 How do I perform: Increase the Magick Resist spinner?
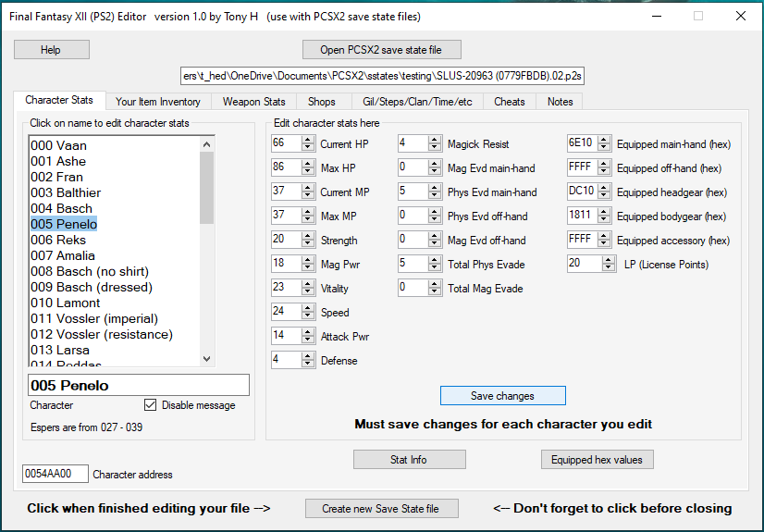435,140
